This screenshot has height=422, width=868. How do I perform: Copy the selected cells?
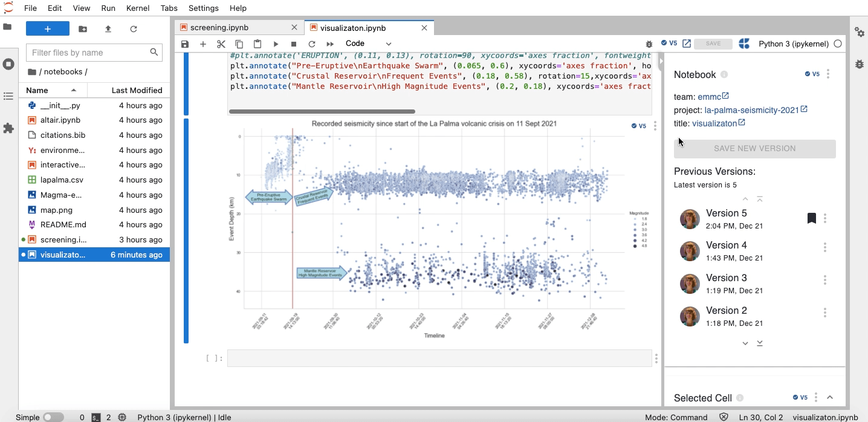239,44
